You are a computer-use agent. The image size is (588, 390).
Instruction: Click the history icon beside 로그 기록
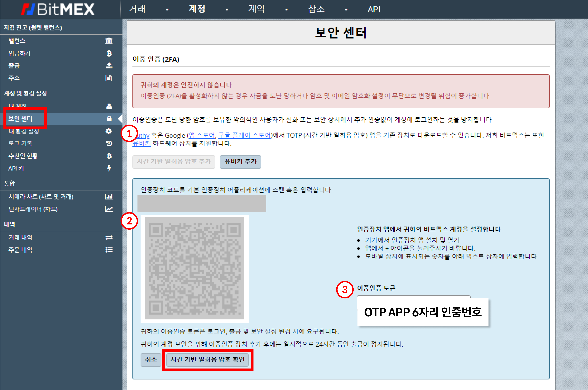109,144
